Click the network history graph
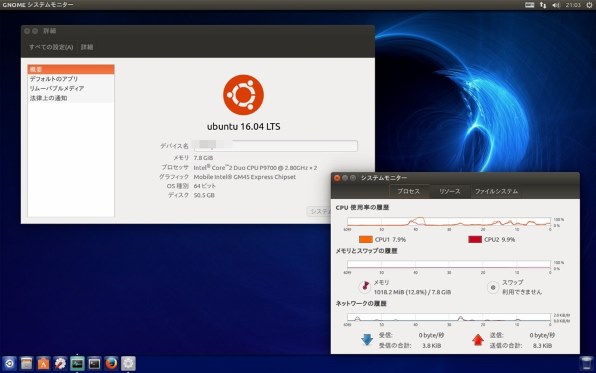This screenshot has height=373, width=596. 449,317
